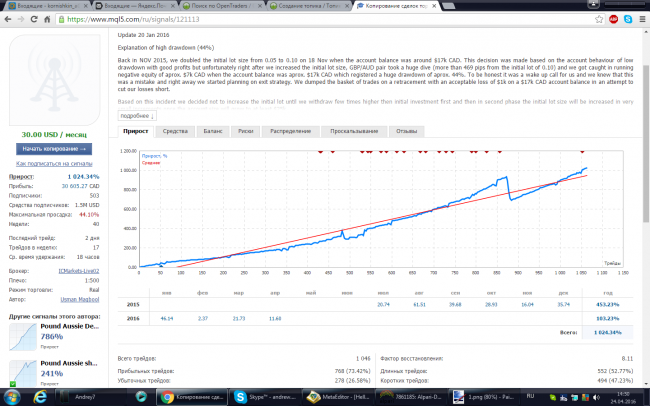The height and width of the screenshot is (406, 650).
Task: Switch to the first Входящие mail tab
Action: point(48,6)
